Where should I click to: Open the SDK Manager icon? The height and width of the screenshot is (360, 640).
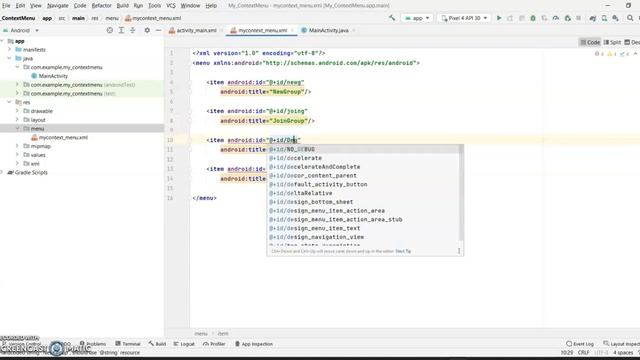point(616,18)
